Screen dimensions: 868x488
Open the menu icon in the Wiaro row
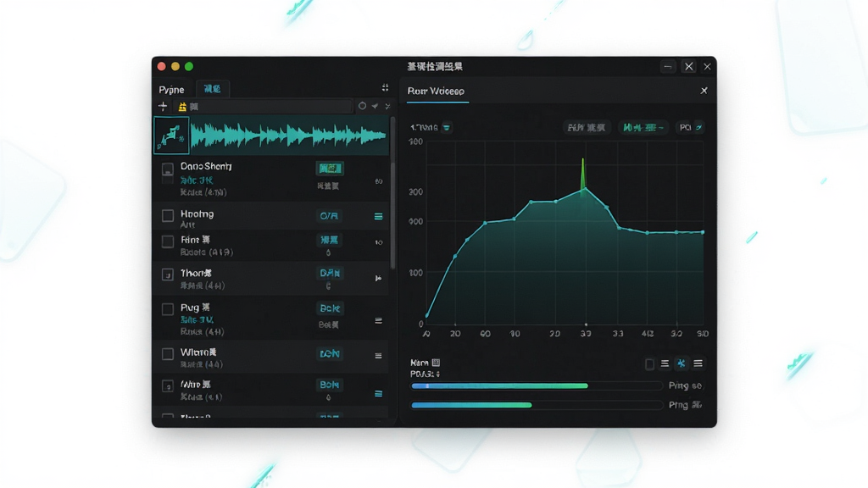[379, 356]
